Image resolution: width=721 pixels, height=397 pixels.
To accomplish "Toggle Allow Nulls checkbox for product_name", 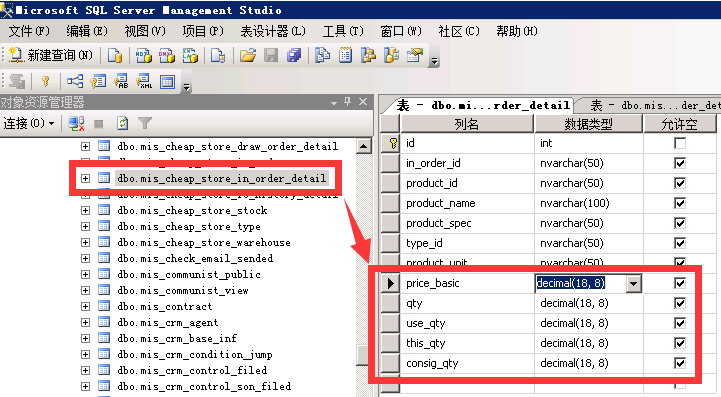I will click(x=680, y=203).
